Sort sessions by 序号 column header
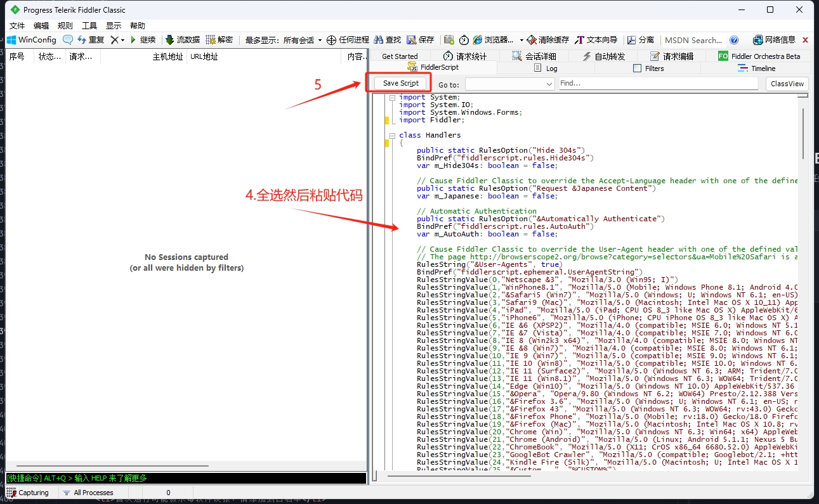 [x=19, y=56]
